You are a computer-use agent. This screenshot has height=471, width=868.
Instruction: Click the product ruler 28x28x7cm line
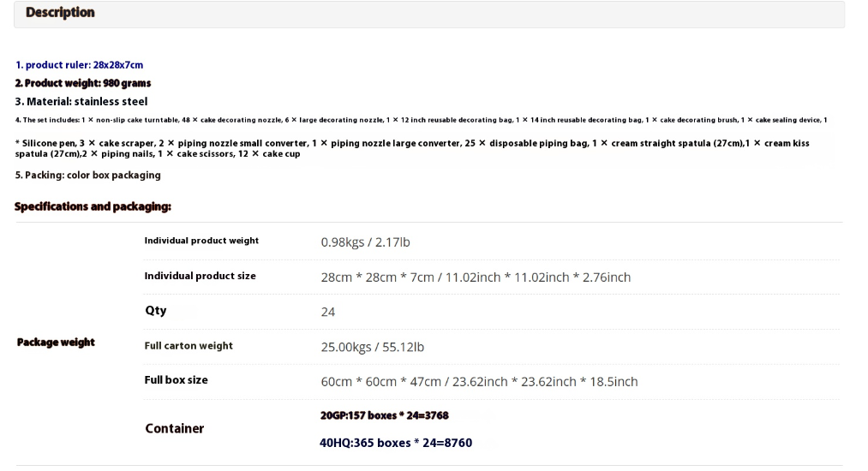click(x=79, y=65)
